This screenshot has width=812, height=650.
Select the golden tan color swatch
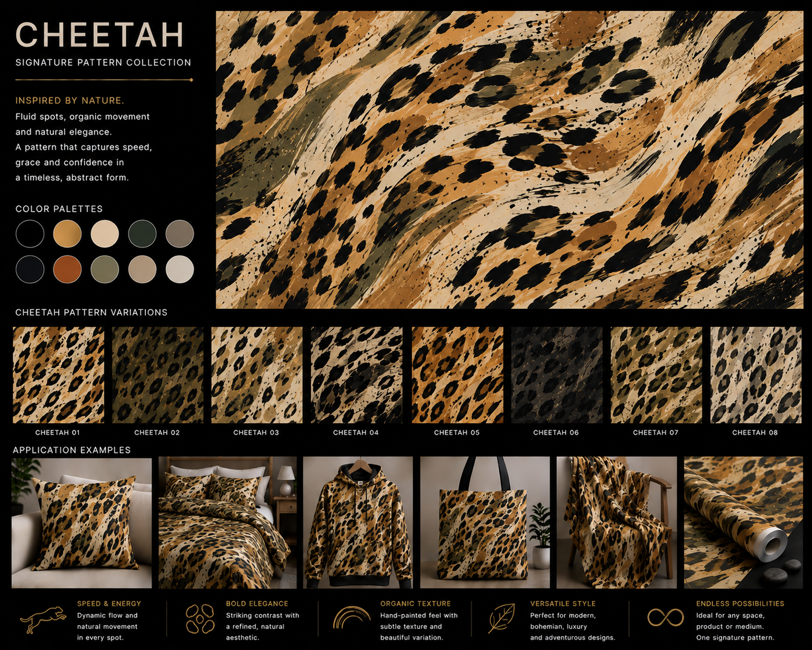67,234
